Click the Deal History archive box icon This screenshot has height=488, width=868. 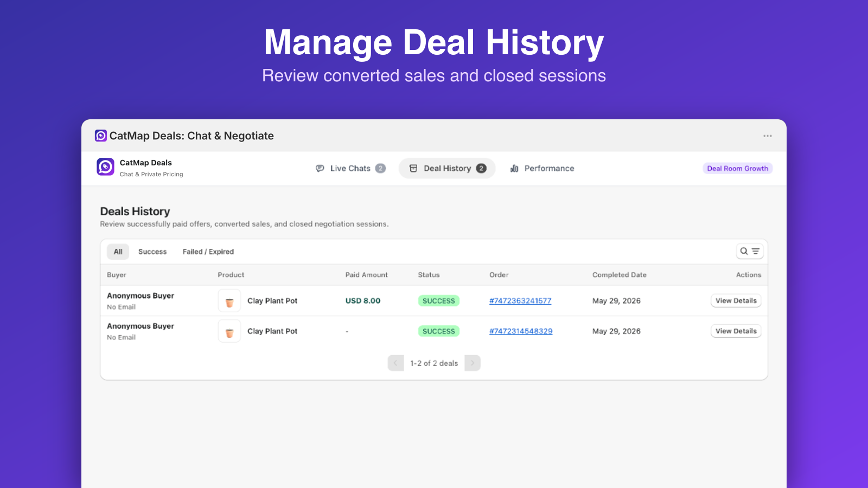tap(413, 169)
